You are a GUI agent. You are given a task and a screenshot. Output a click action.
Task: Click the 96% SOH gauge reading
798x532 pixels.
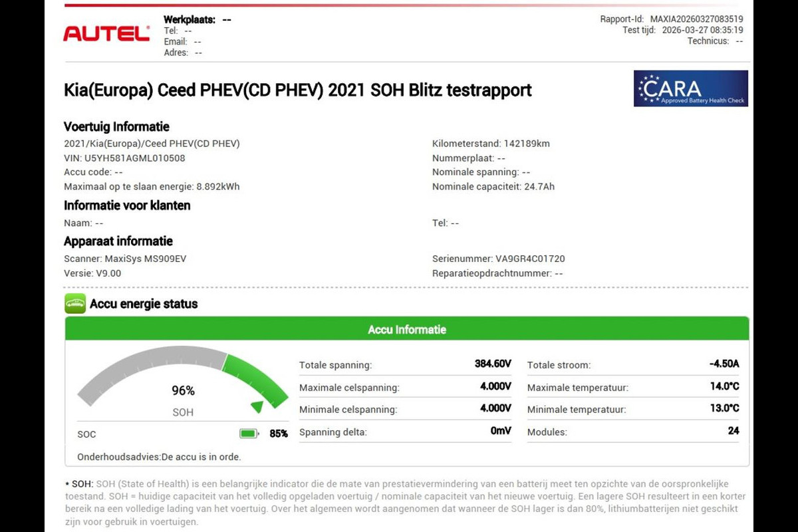click(x=183, y=391)
